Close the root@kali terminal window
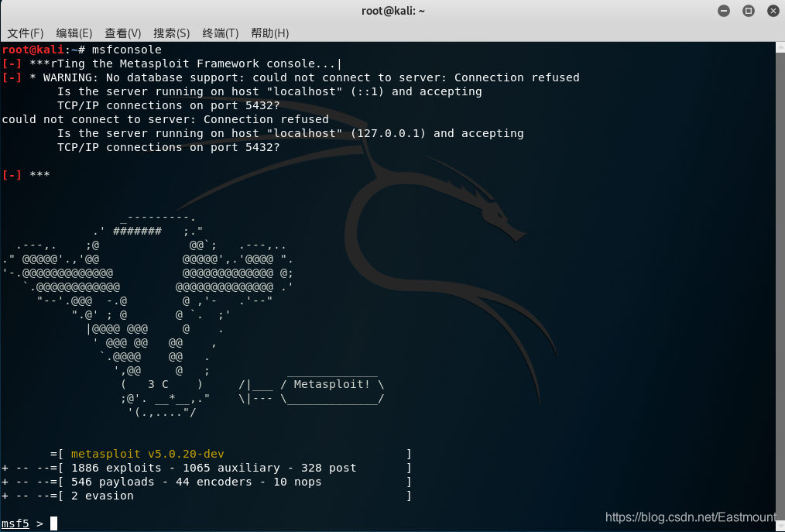785x532 pixels. 773,11
